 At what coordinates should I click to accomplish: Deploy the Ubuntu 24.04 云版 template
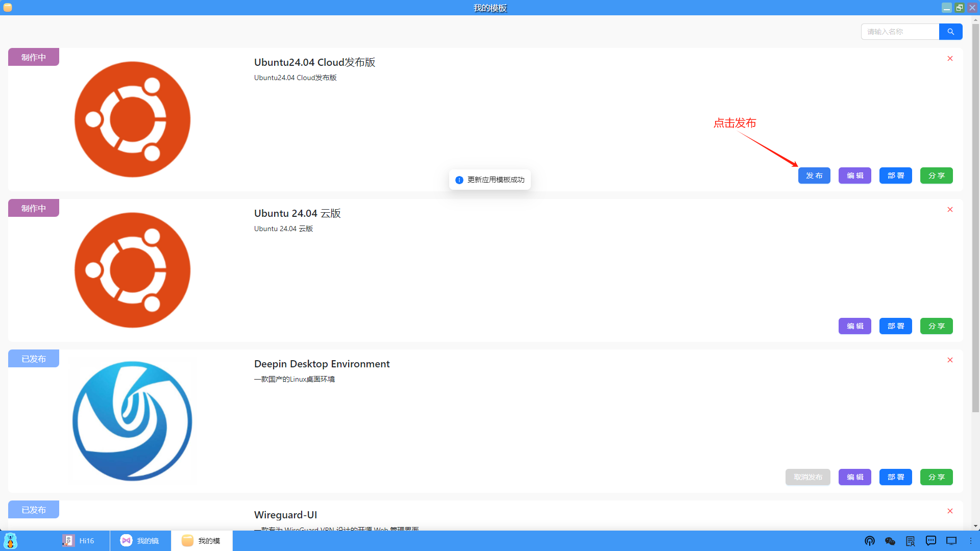pos(896,326)
